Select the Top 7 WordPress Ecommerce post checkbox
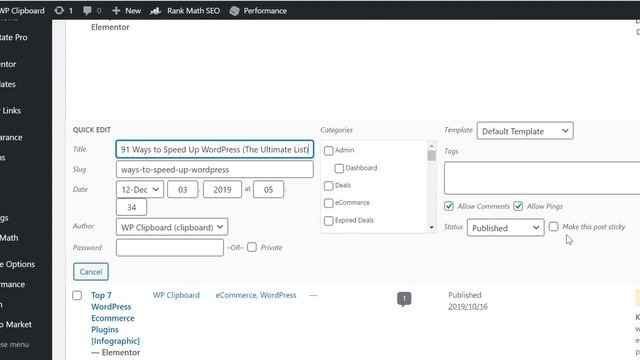This screenshot has width=640, height=360. point(77,295)
